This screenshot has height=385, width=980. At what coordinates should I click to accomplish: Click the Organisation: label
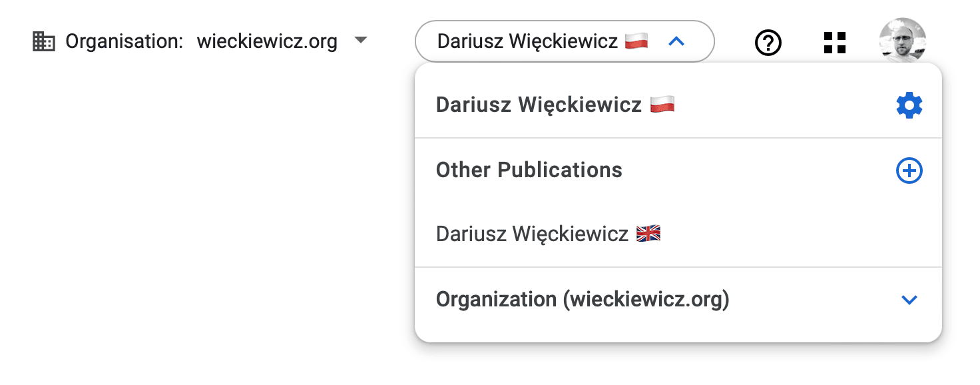[124, 42]
